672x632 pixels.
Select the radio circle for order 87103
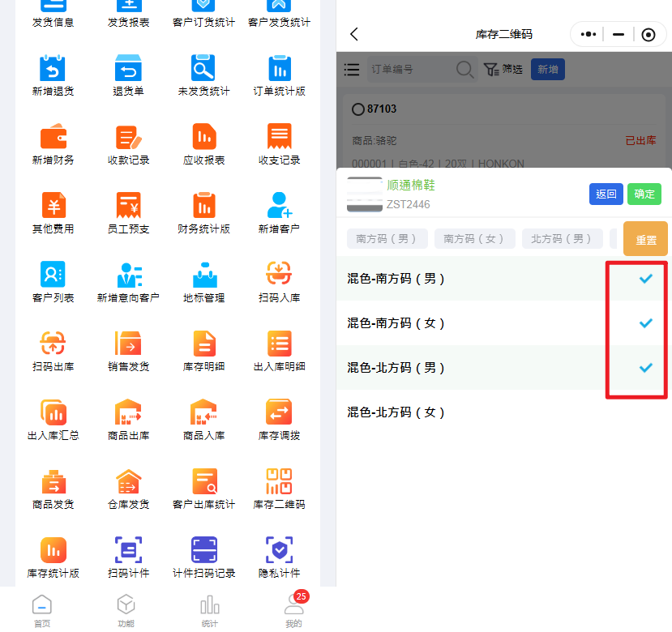click(358, 109)
